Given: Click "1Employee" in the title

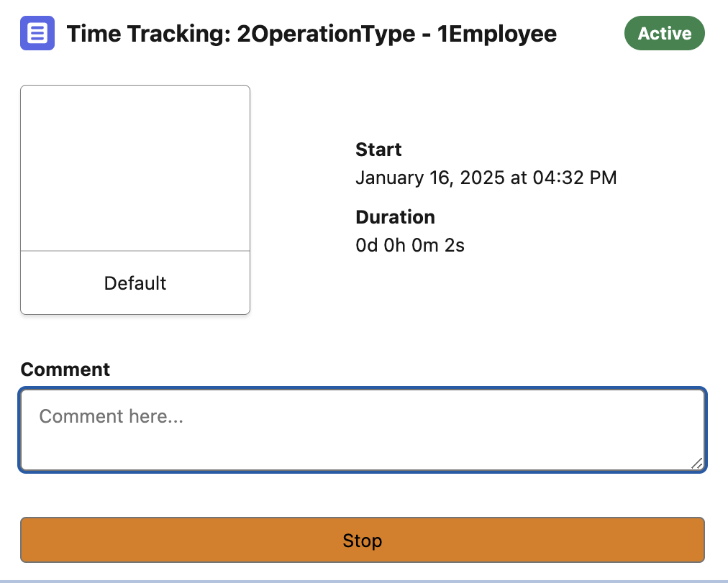Looking at the screenshot, I should [497, 34].
